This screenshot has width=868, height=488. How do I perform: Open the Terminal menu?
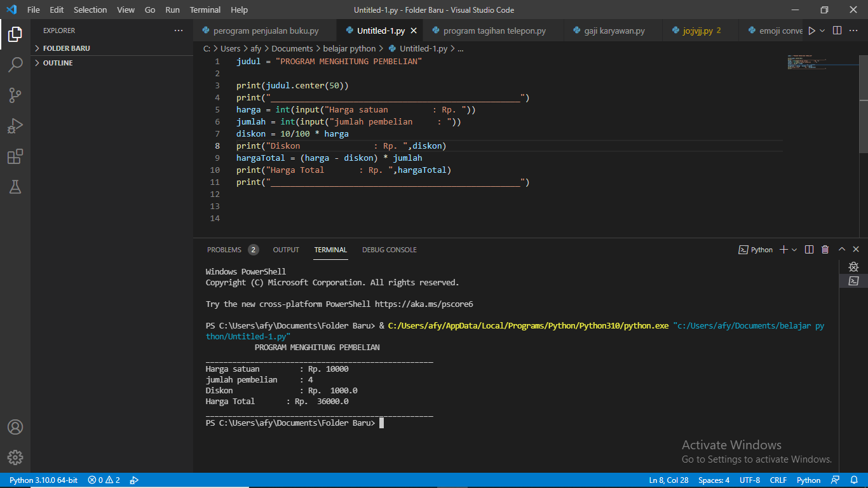tap(205, 10)
